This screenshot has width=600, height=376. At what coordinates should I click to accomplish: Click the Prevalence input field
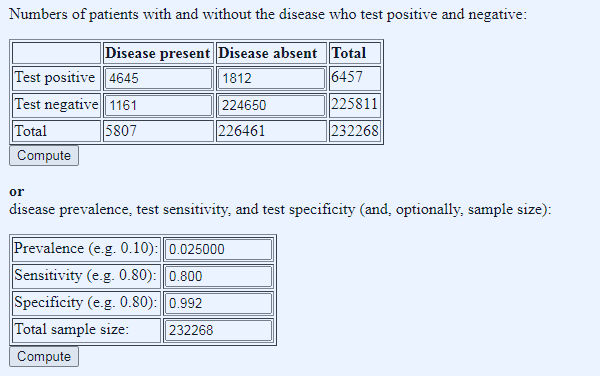(x=218, y=249)
